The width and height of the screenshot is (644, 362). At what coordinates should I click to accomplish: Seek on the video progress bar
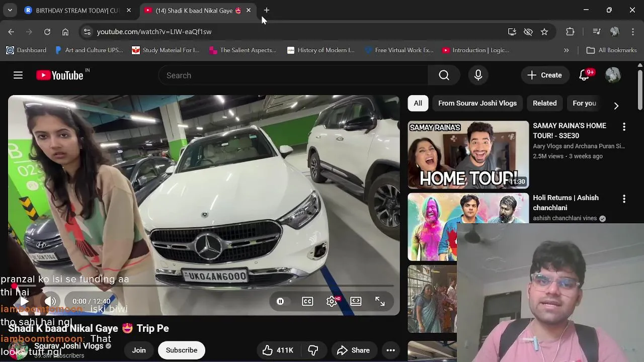coord(204,286)
